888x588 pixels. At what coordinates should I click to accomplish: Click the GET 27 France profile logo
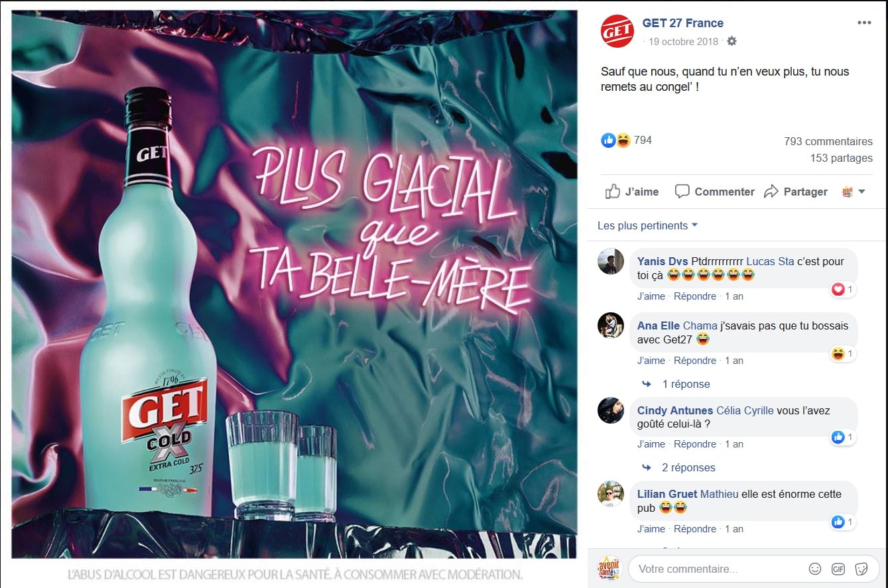tap(617, 31)
